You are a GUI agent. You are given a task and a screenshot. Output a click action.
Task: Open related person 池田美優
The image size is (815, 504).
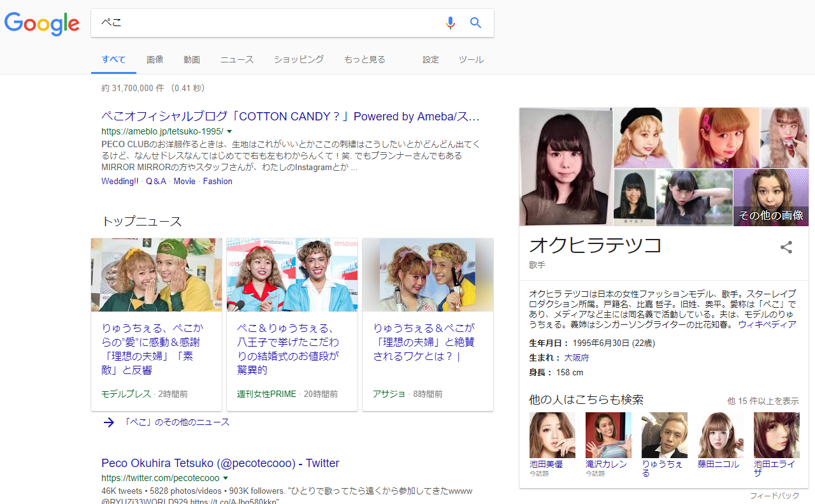tap(552, 444)
